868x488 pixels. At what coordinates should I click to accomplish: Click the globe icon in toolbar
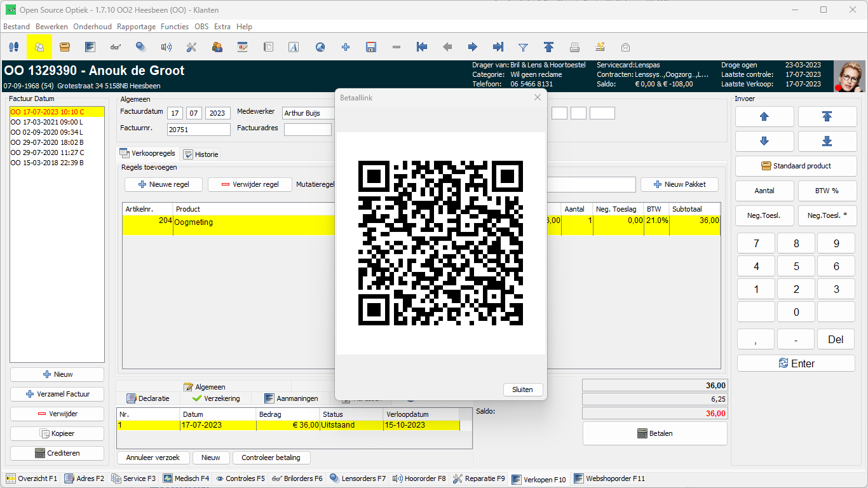coord(320,47)
